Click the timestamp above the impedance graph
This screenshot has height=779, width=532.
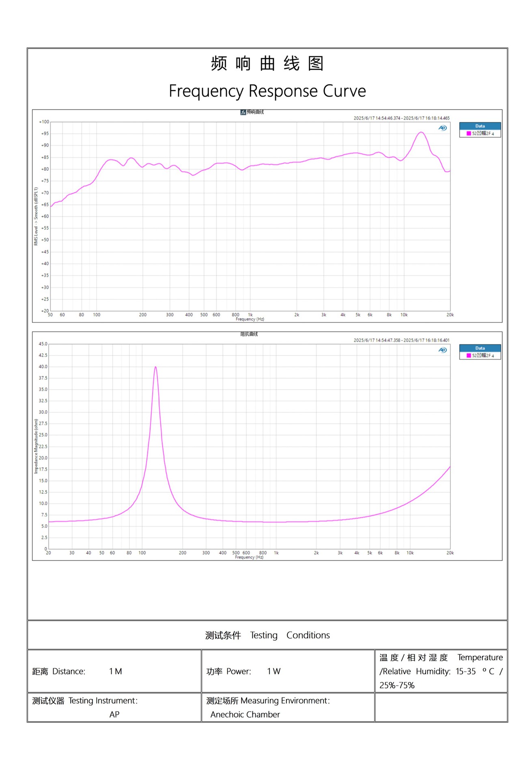click(401, 340)
